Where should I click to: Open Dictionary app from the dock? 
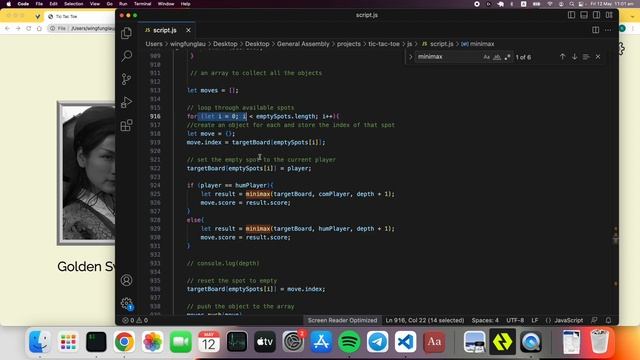coord(433,342)
